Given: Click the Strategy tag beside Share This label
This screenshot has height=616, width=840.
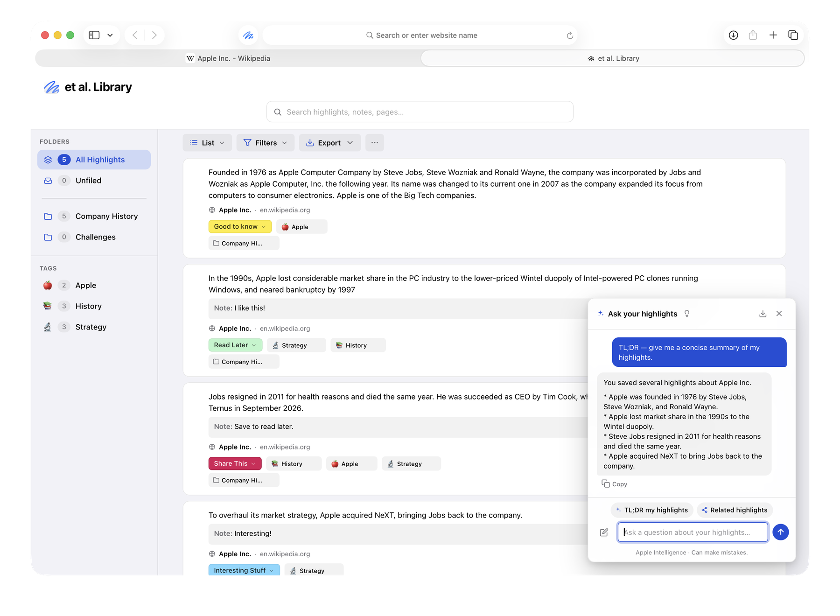Looking at the screenshot, I should pos(411,464).
